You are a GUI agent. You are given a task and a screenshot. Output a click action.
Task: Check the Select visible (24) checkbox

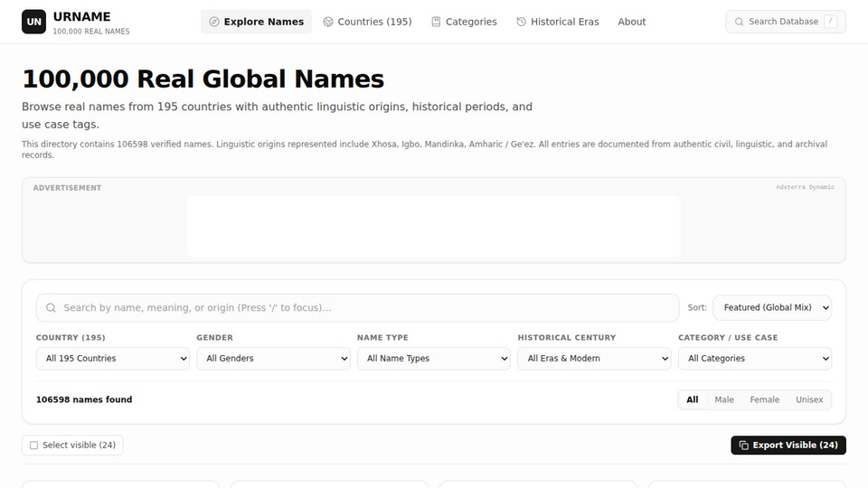pos(33,446)
